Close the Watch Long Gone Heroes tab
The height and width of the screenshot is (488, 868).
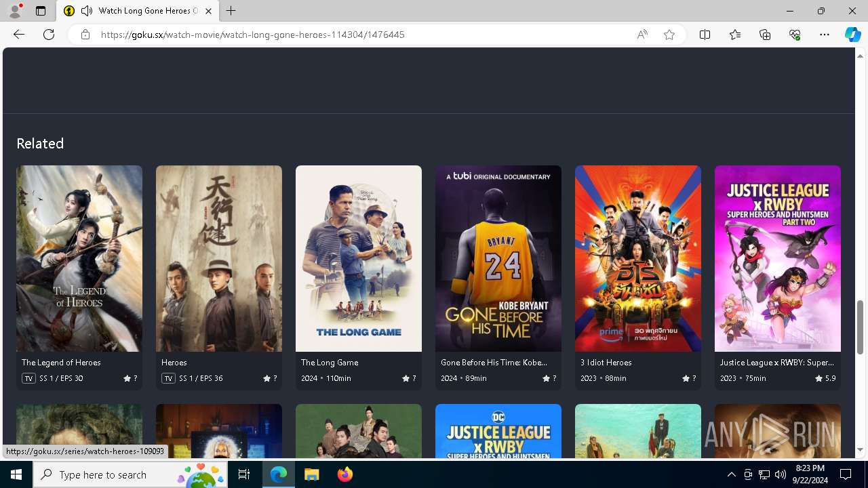tap(208, 11)
